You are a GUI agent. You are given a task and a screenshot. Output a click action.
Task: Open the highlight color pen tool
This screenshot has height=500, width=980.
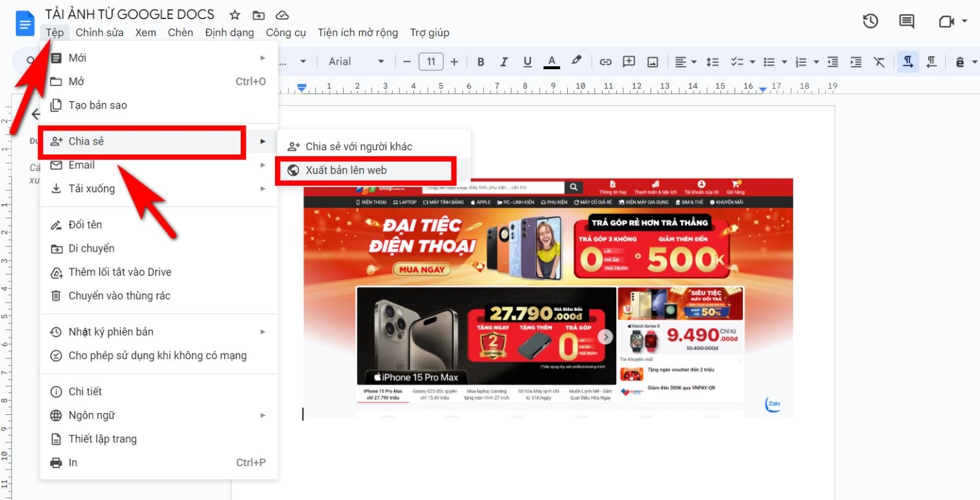(x=576, y=61)
